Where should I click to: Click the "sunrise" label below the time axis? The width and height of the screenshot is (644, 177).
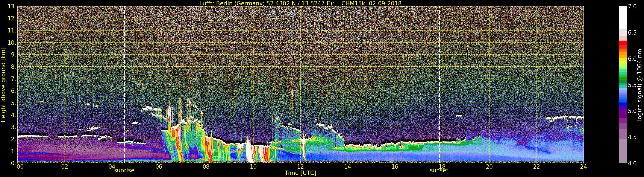pyautogui.click(x=124, y=171)
